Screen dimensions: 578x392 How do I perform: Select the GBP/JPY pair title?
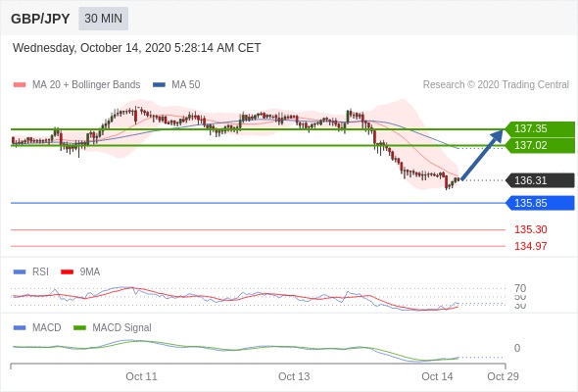coord(40,19)
